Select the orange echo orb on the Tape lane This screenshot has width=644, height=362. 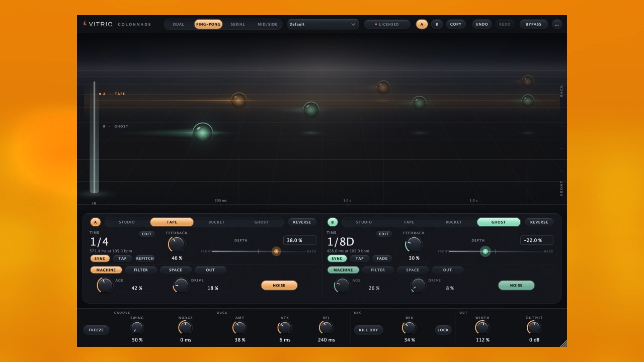[x=238, y=100]
